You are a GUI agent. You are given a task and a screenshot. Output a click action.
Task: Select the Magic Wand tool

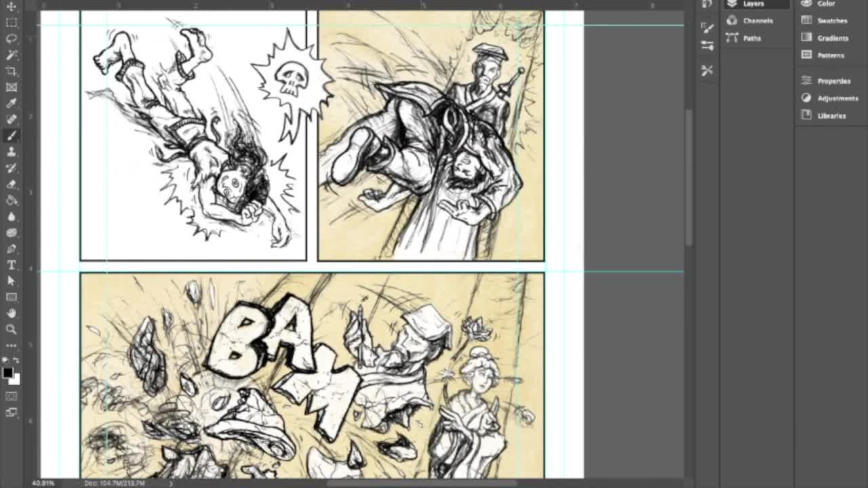point(12,55)
